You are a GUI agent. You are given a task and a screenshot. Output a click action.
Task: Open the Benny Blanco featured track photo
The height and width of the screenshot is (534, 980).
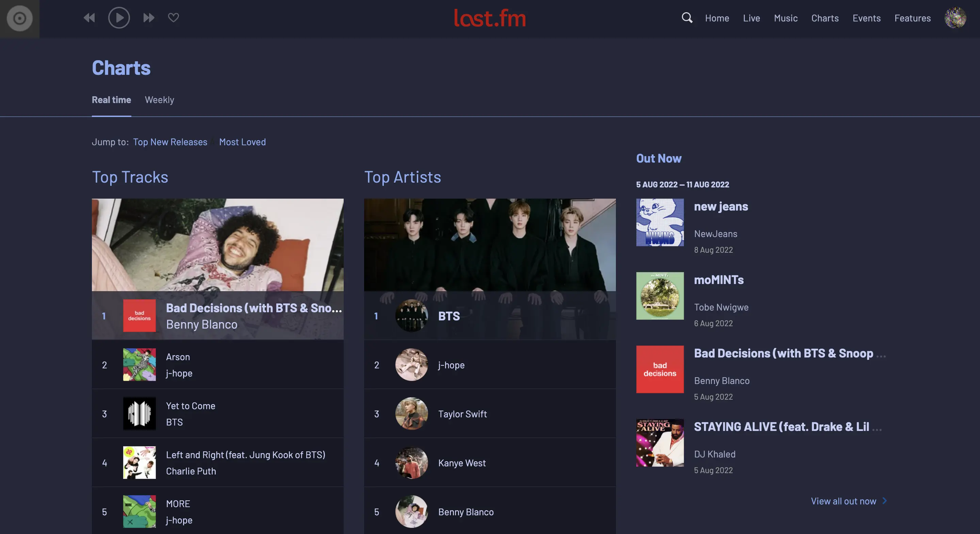[x=218, y=245]
